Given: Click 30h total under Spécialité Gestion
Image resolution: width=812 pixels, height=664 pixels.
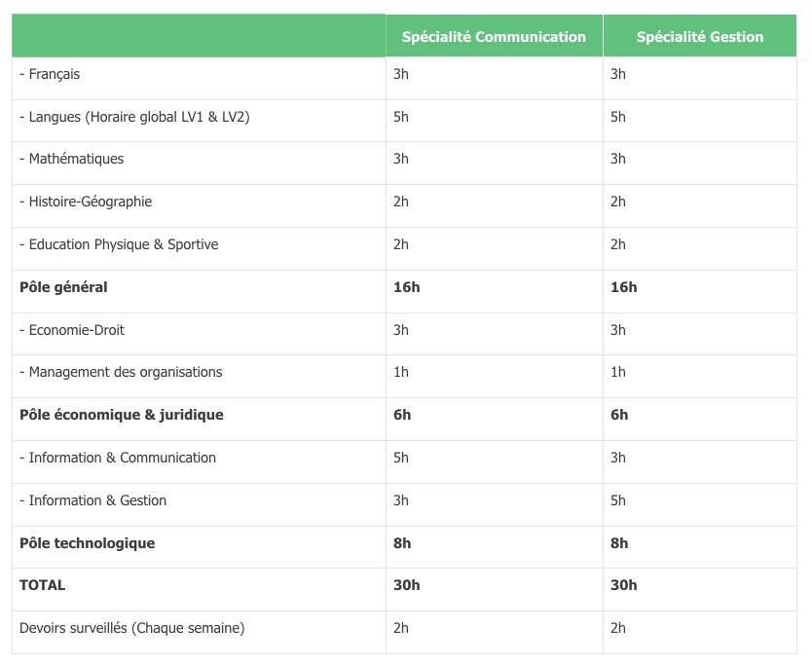Looking at the screenshot, I should (x=623, y=585).
